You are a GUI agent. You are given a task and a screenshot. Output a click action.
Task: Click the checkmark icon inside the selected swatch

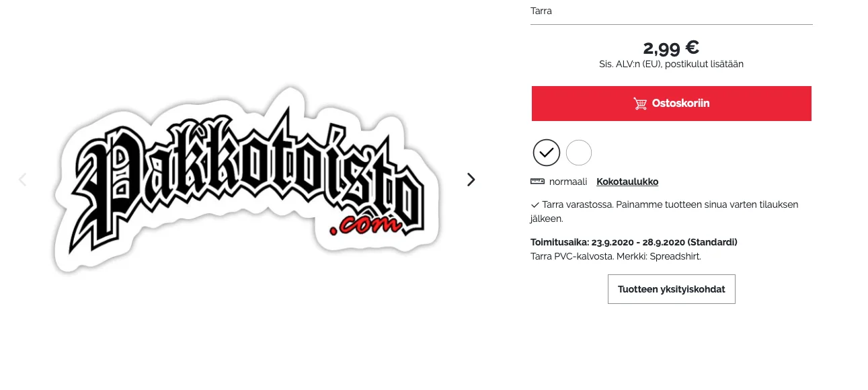coord(546,153)
